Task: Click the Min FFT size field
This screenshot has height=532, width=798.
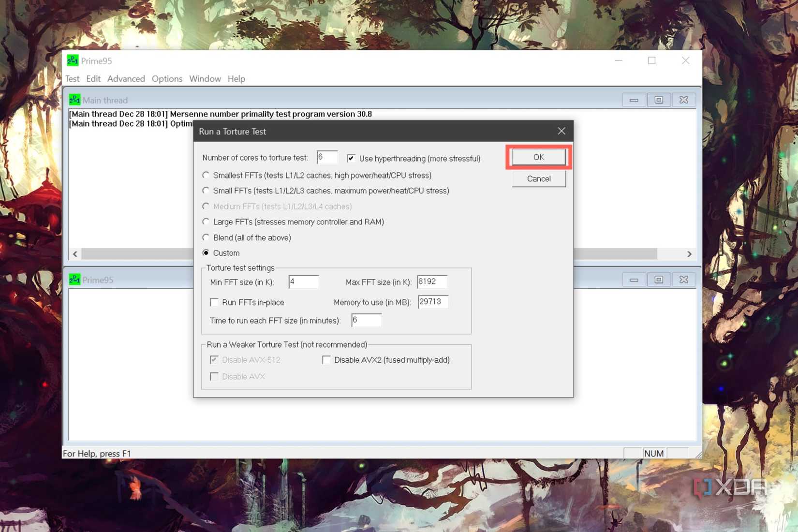Action: pyautogui.click(x=304, y=281)
